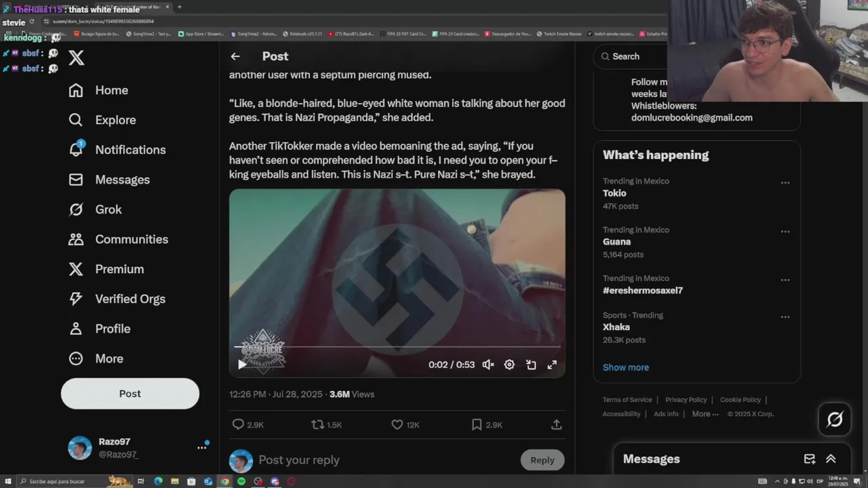Image resolution: width=868 pixels, height=488 pixels.
Task: Click the browser address bar URL
Action: tap(103, 22)
